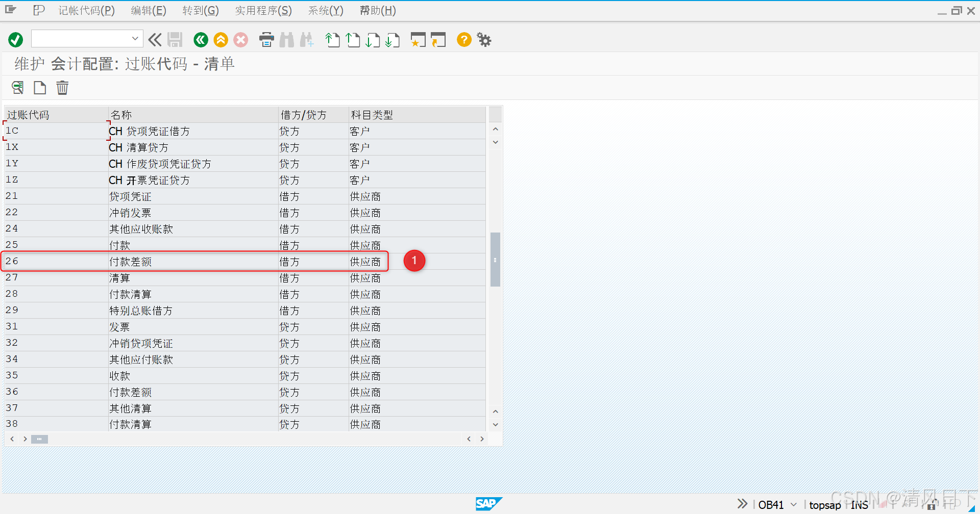The width and height of the screenshot is (980, 514).
Task: Click the Find binoculars icon
Action: tap(287, 39)
